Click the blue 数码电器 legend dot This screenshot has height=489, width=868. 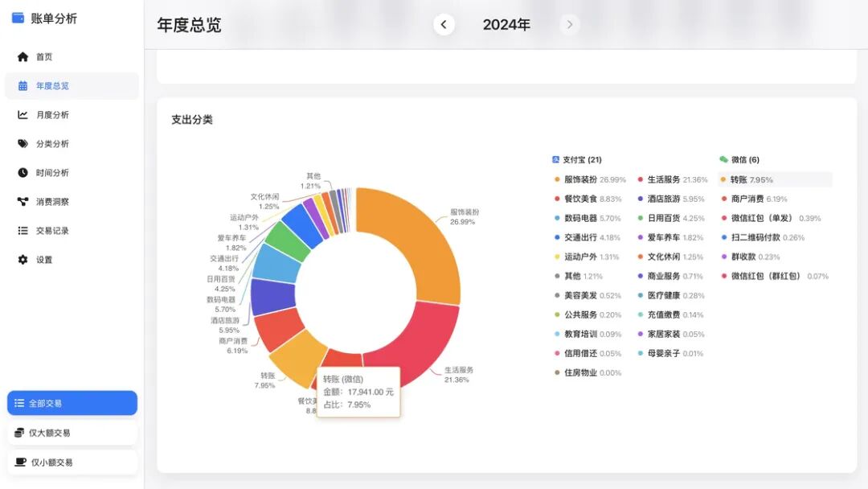(557, 218)
